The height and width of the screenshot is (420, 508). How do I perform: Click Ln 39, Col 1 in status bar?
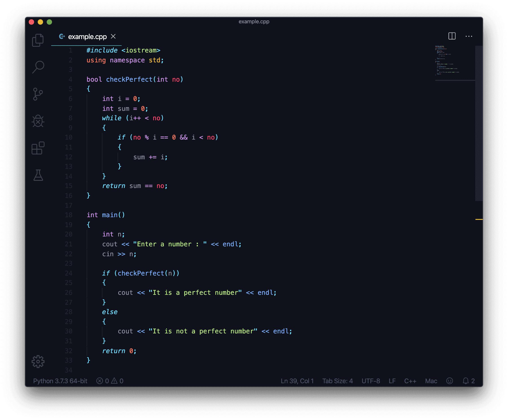tap(297, 381)
